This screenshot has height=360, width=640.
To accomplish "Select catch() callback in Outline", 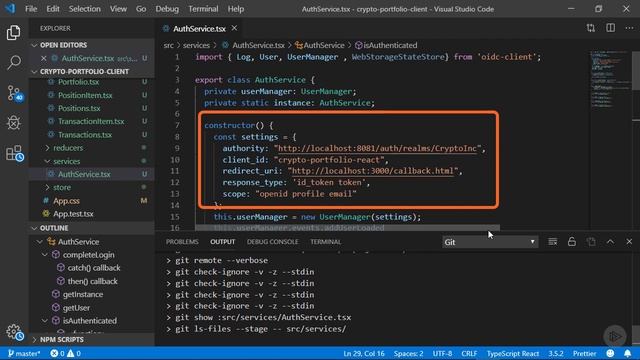I will point(94,268).
